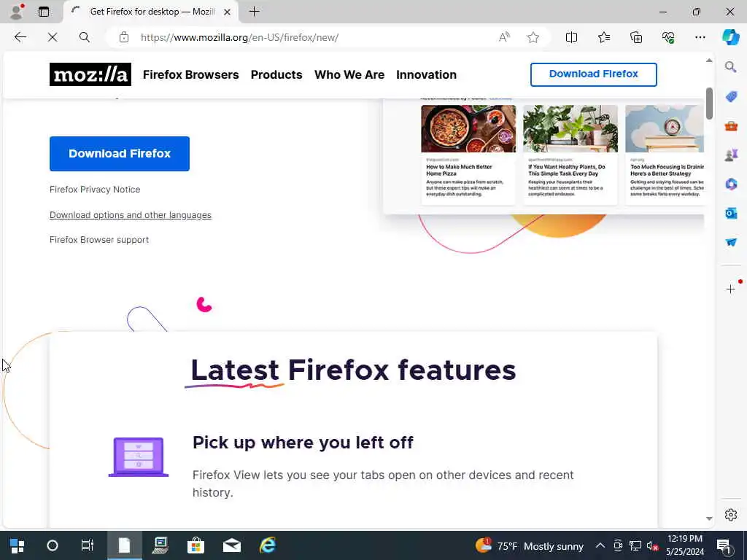
Task: Open the Products menu
Action: pos(276,75)
